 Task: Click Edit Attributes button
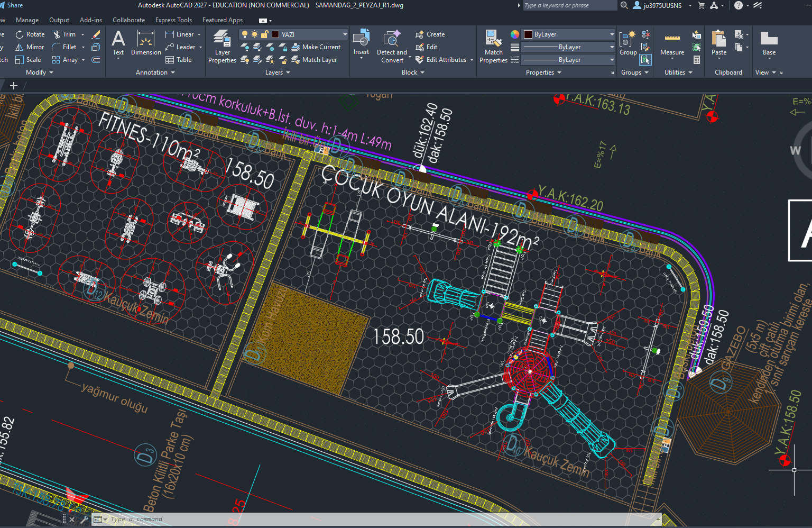[x=444, y=60]
